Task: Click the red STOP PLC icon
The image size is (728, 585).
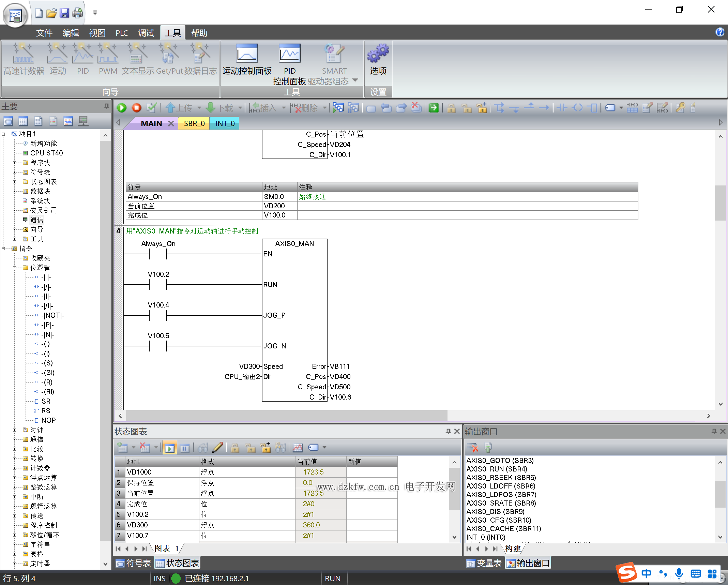Action: tap(137, 108)
